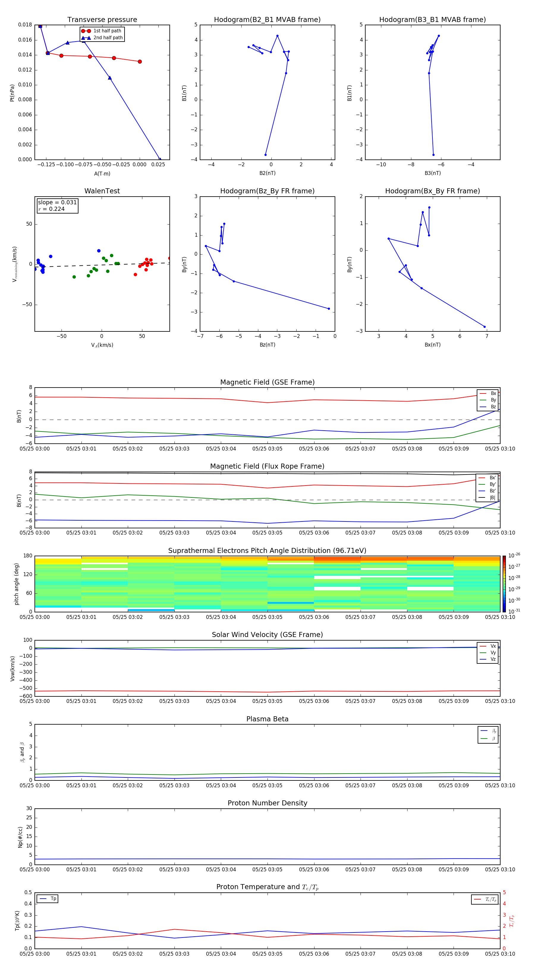The image size is (535, 980).
Task: Select the 'Tp' legend entry
Action: (x=48, y=899)
